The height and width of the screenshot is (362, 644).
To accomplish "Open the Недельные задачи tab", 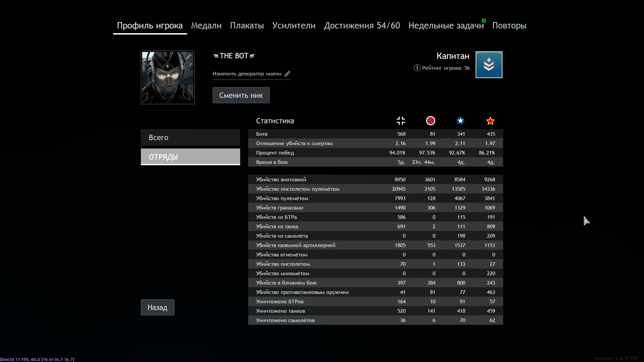I will point(446,26).
